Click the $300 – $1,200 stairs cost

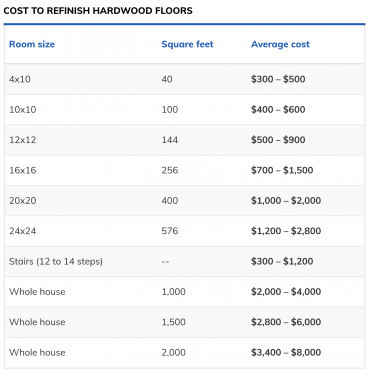(282, 261)
